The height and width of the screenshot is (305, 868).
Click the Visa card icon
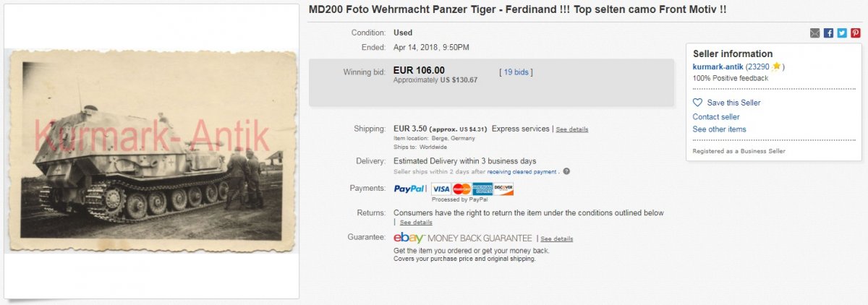click(441, 189)
